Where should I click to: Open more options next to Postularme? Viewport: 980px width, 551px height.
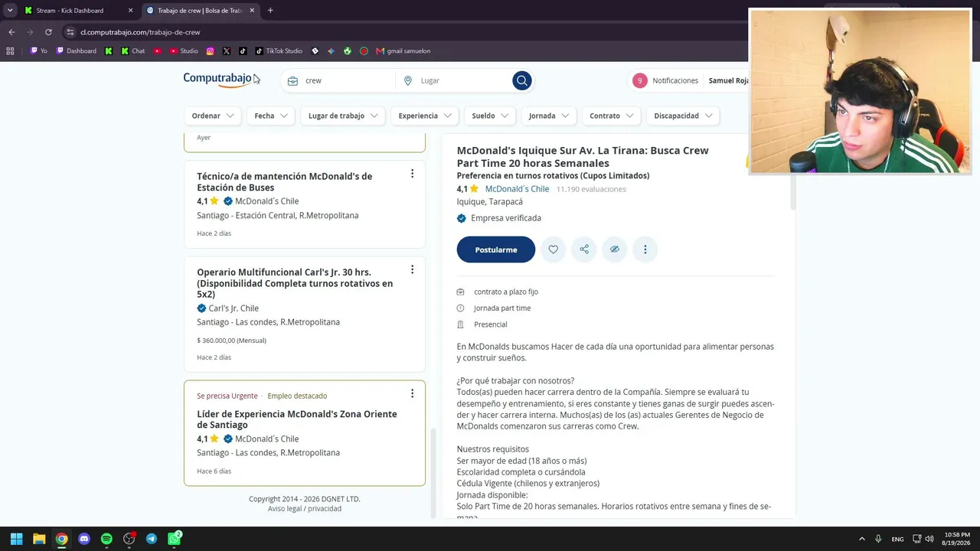click(645, 249)
